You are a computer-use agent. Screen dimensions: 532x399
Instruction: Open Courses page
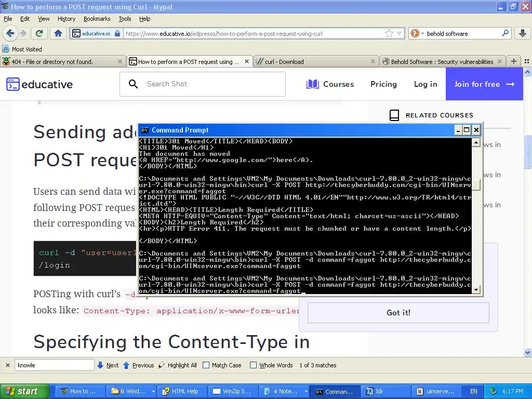330,84
